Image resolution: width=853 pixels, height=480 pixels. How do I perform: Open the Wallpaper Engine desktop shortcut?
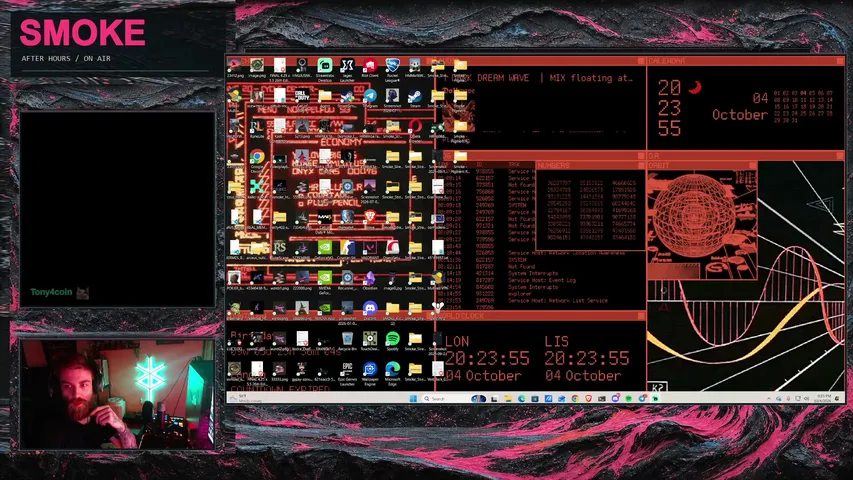pos(370,373)
